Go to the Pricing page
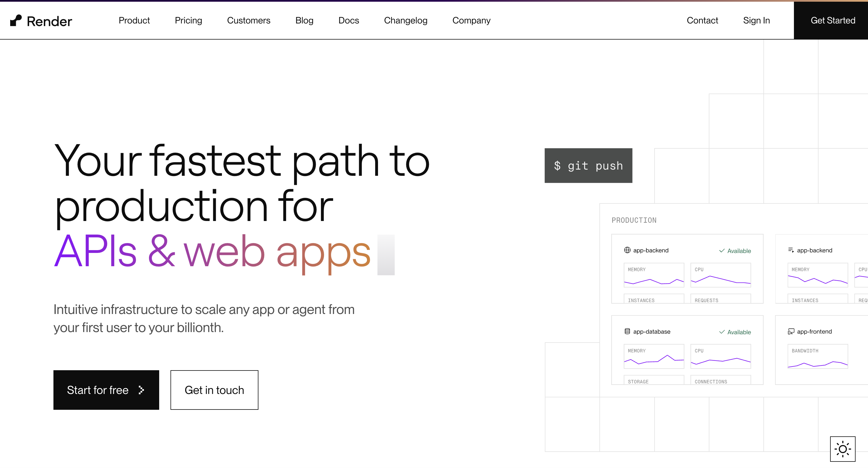 click(188, 21)
